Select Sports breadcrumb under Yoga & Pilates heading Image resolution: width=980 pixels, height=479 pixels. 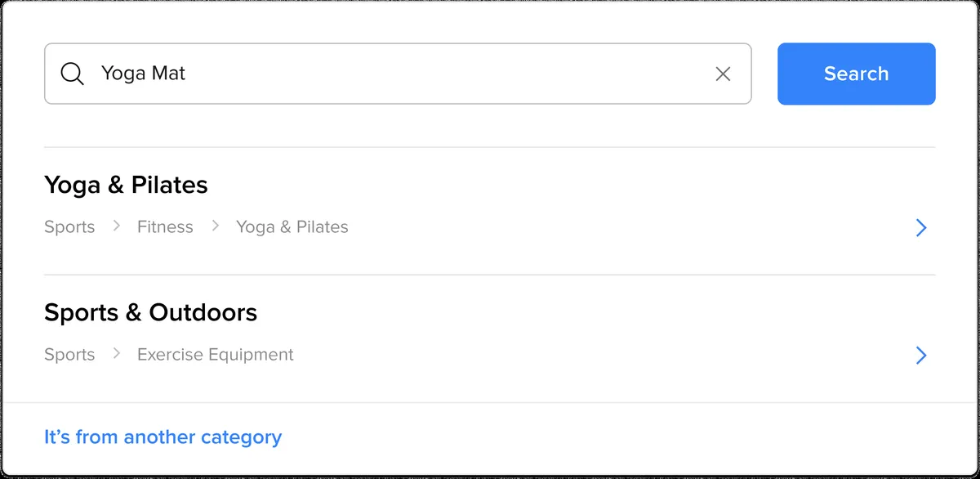69,227
